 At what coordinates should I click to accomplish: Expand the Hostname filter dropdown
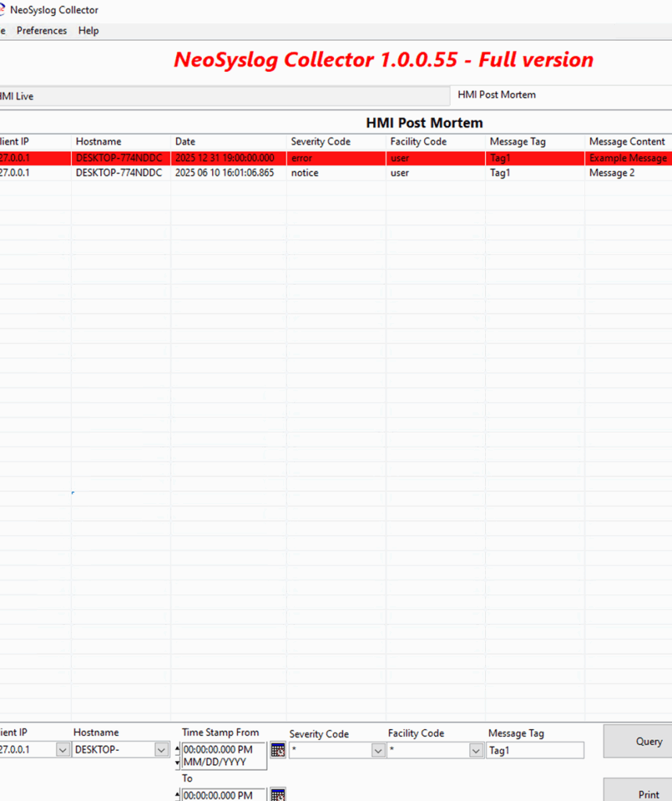click(161, 750)
